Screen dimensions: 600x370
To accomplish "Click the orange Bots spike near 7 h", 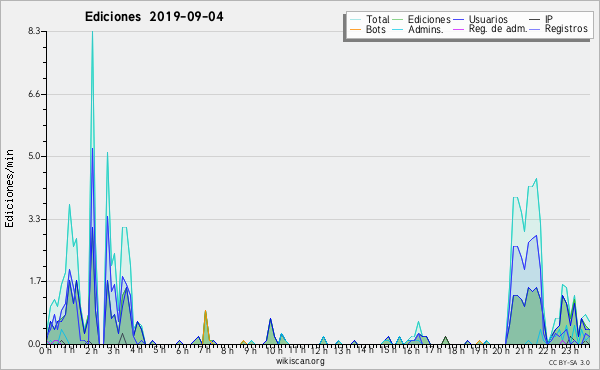I will [x=205, y=311].
